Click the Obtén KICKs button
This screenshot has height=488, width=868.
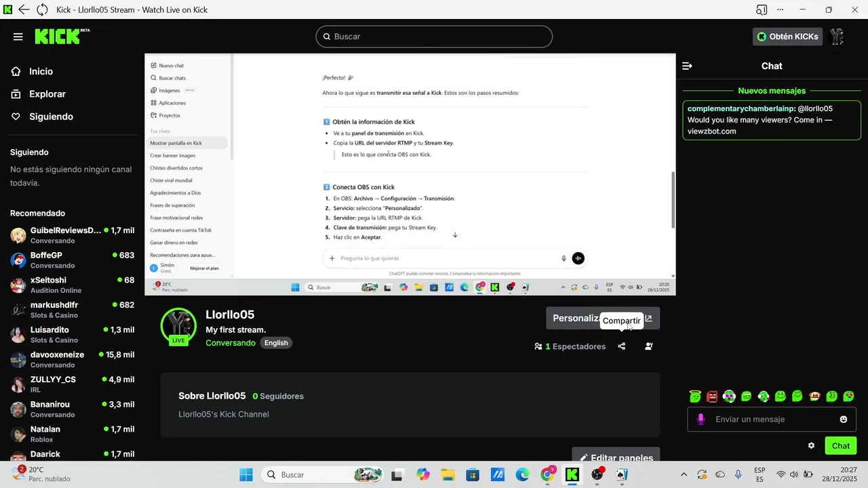coord(787,37)
